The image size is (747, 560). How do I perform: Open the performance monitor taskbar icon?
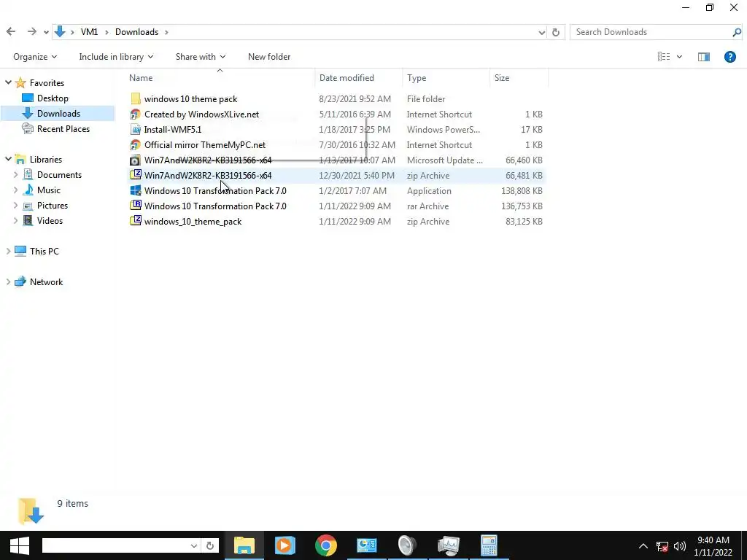(449, 545)
